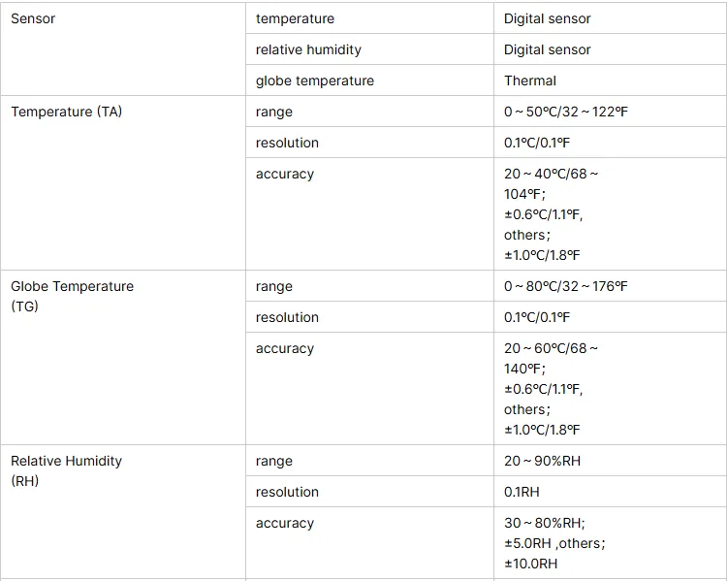Select the Thermal value cell
728x581 pixels.
[x=610, y=81]
